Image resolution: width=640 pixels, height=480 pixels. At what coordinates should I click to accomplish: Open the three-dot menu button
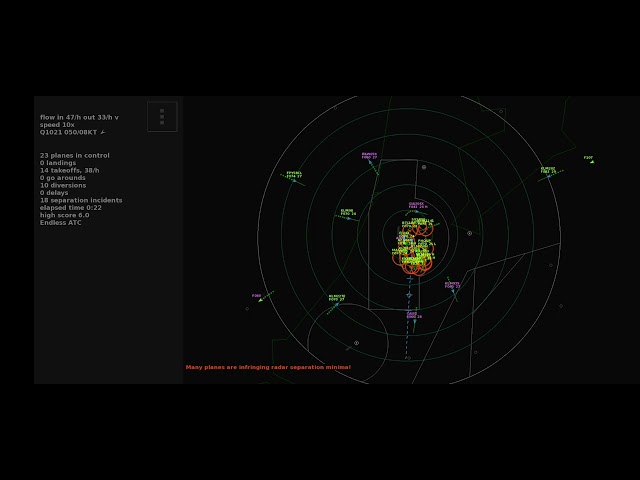(x=162, y=116)
